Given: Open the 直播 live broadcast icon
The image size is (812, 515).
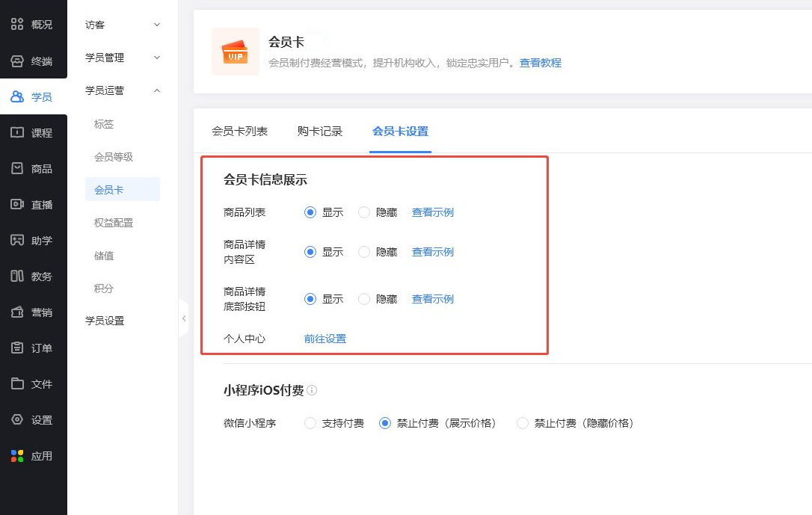Looking at the screenshot, I should (x=17, y=204).
